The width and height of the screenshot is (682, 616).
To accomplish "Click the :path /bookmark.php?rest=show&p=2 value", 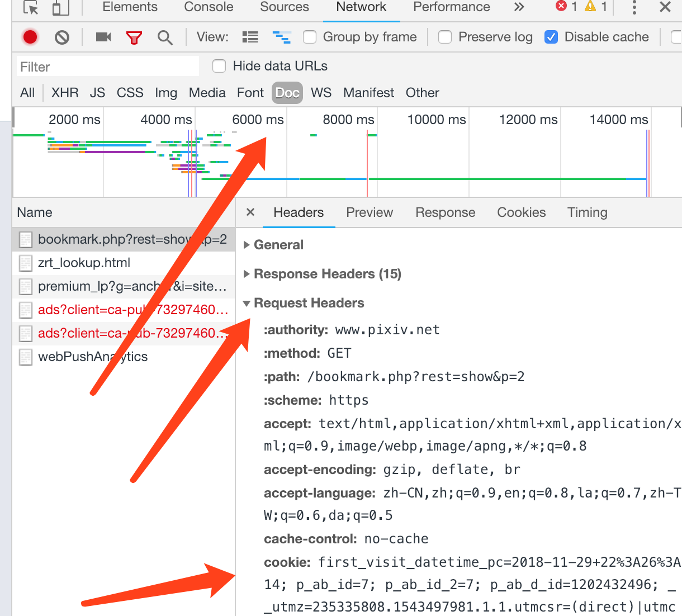I will pos(416,377).
